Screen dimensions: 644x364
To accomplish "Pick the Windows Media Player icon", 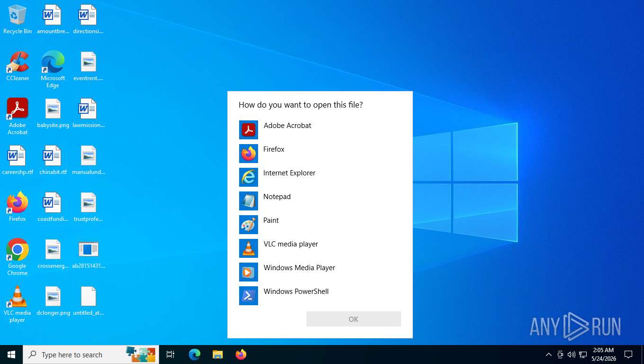I will tap(249, 272).
